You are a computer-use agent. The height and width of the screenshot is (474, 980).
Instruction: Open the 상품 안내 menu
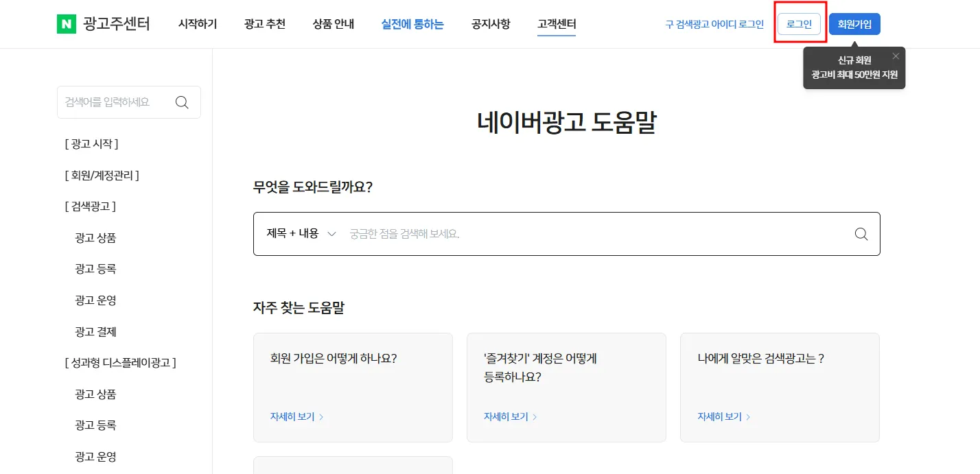point(334,24)
